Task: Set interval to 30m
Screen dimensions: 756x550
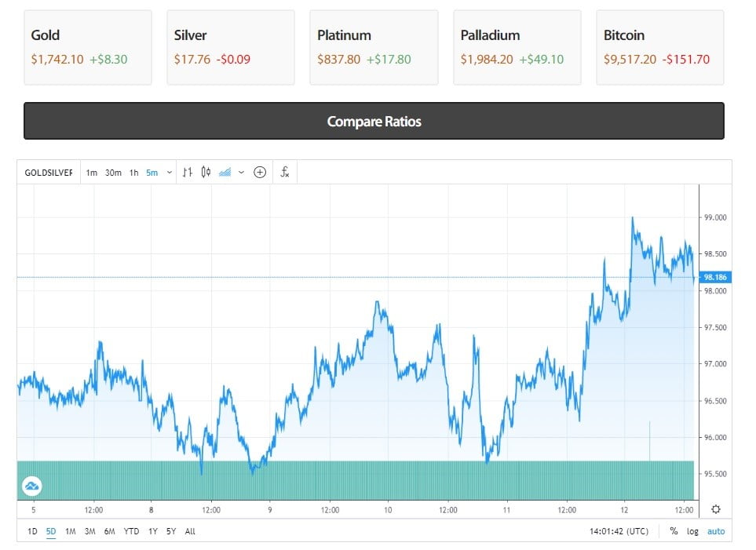Action: pyautogui.click(x=113, y=173)
